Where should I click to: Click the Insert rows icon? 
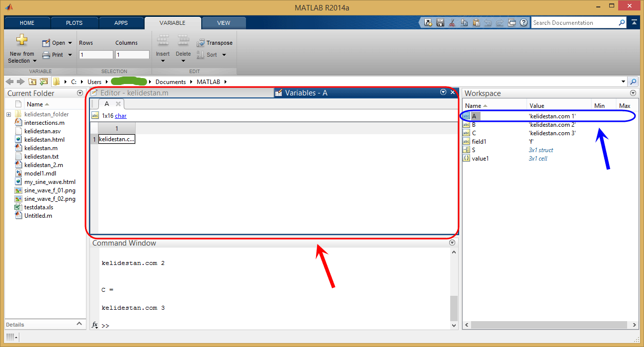coord(163,40)
